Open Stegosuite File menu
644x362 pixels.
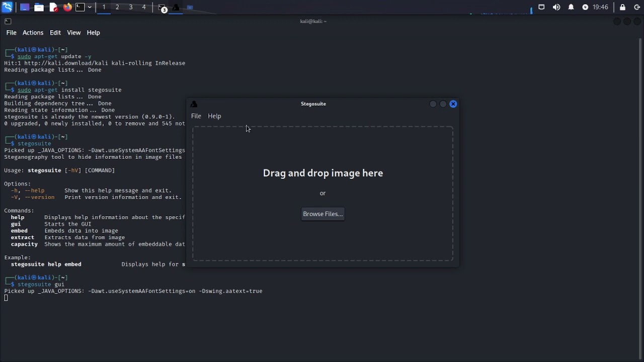196,116
